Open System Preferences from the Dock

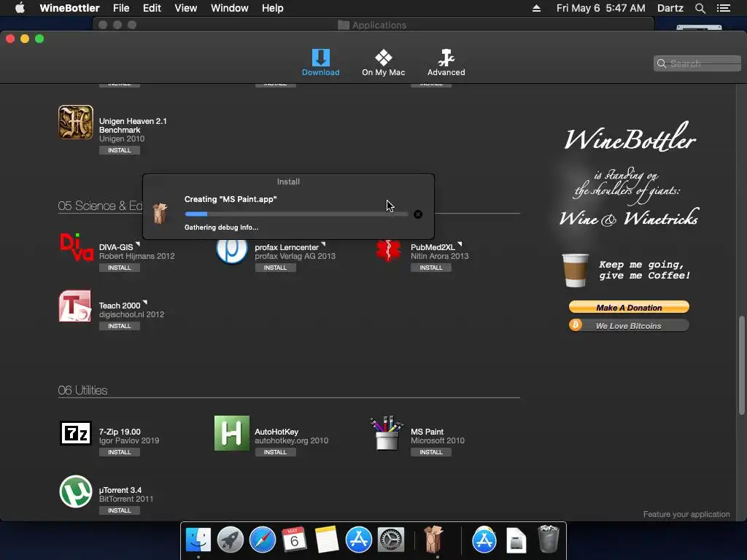coord(391,540)
